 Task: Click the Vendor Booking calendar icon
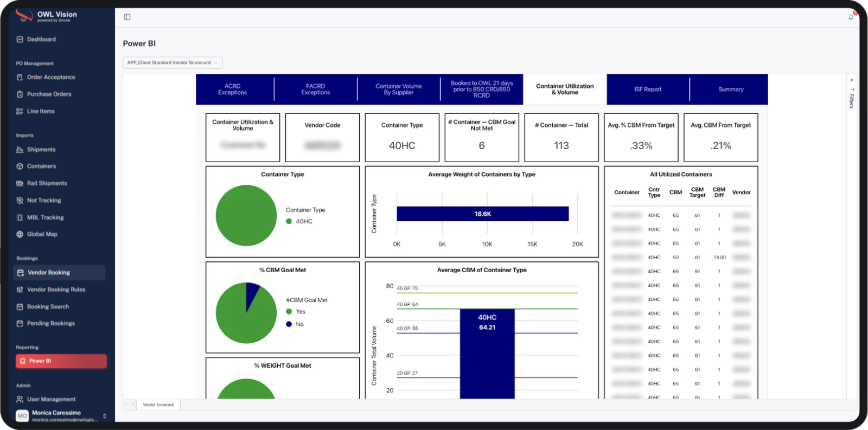pos(21,273)
